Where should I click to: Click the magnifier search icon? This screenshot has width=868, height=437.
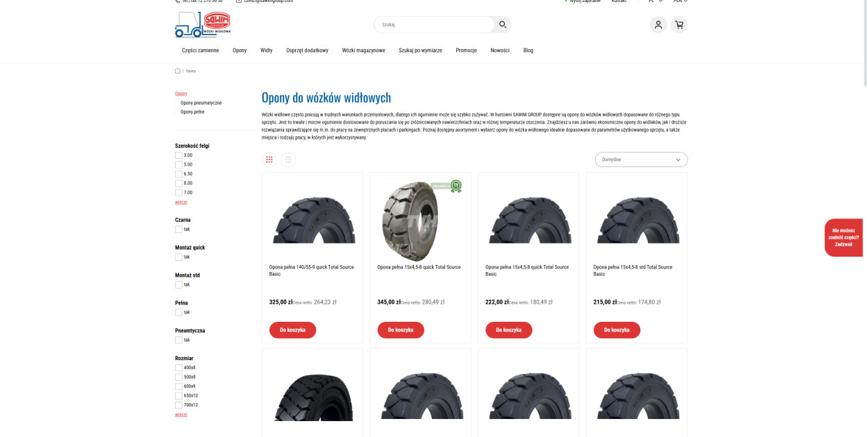[503, 25]
